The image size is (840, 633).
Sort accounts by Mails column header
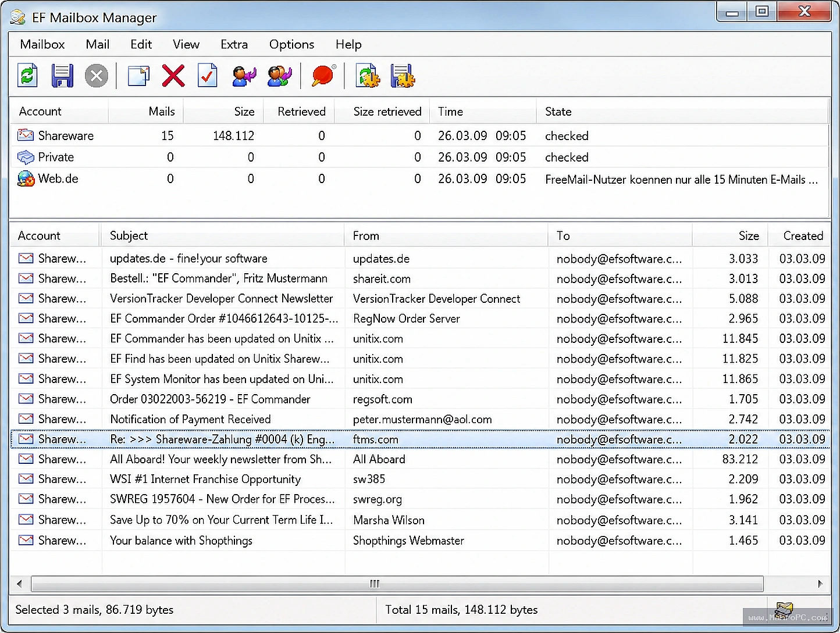(146, 111)
